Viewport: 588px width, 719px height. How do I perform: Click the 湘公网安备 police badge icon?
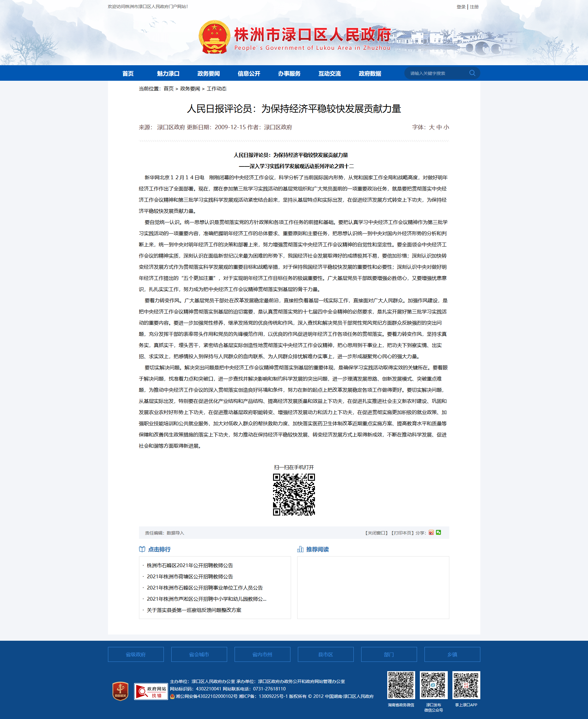click(173, 696)
